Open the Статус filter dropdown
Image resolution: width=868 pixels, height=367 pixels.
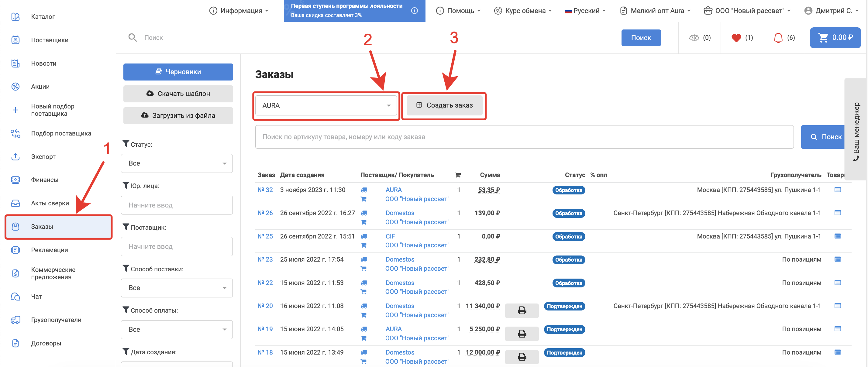pos(177,163)
